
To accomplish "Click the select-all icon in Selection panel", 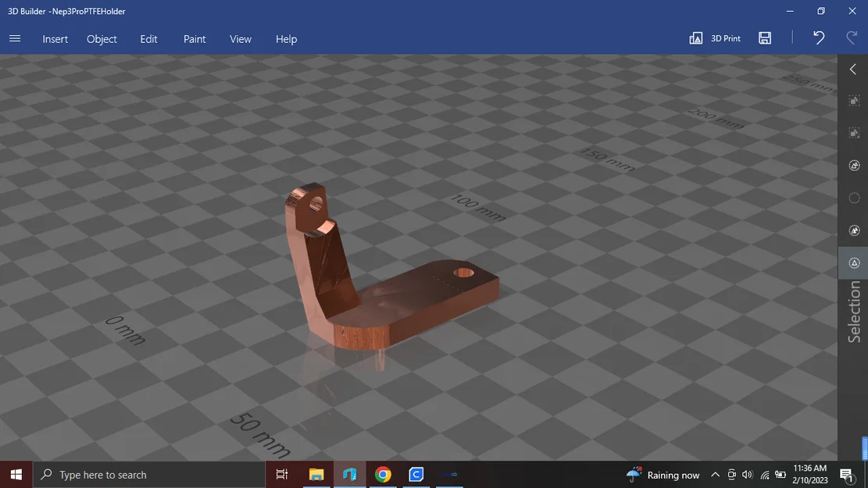I will point(854,101).
